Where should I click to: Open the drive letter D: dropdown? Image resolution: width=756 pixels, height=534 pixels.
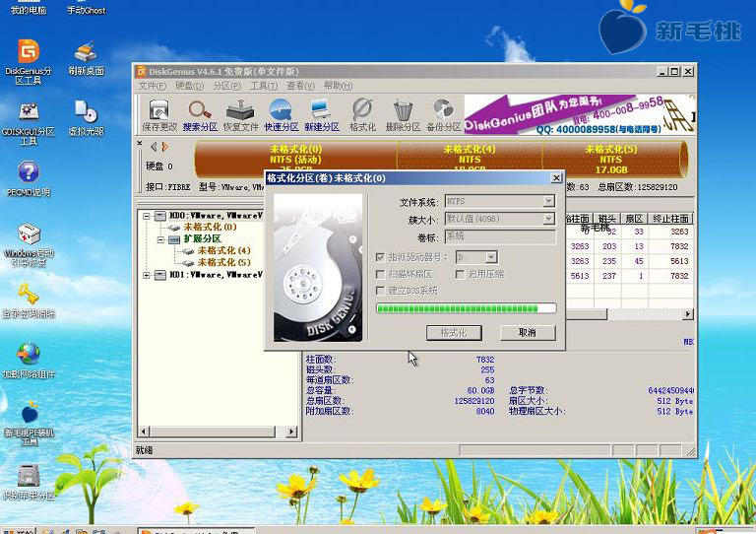(x=491, y=257)
